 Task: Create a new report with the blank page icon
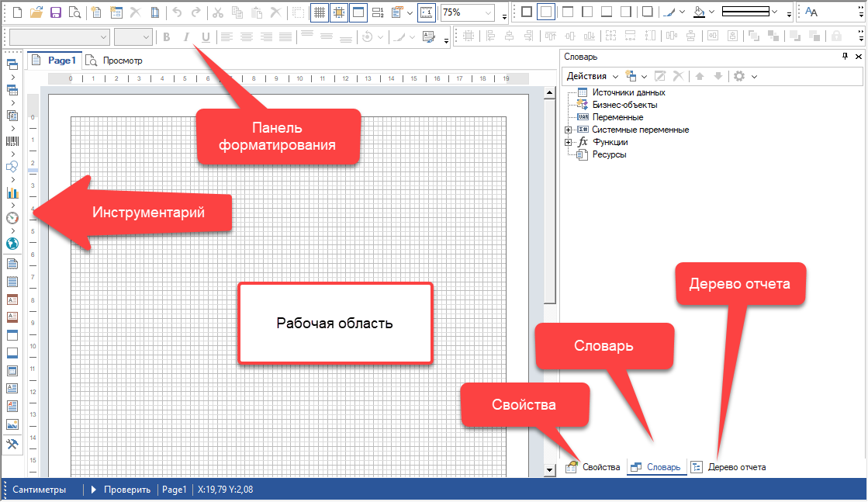(17, 12)
